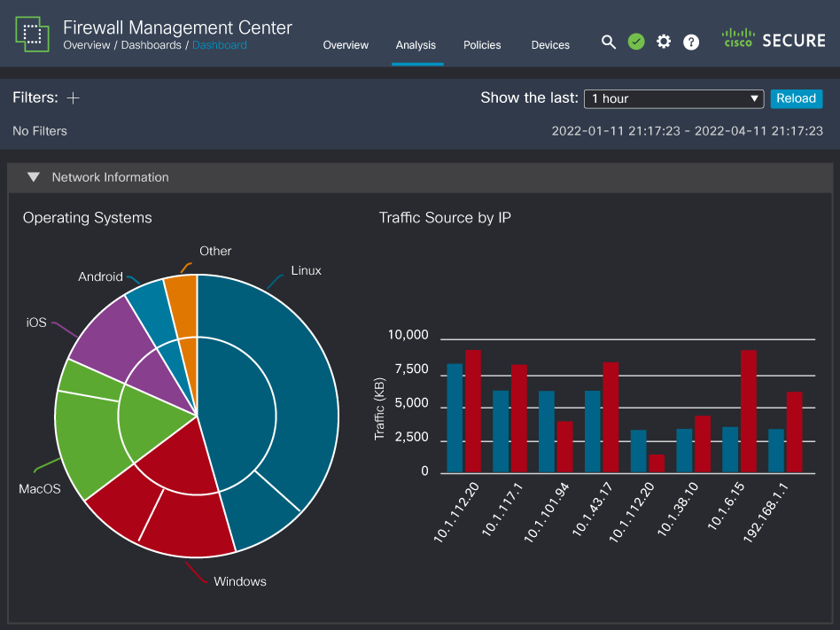Check the green deployment status icon
This screenshot has height=630, width=840.
click(636, 42)
